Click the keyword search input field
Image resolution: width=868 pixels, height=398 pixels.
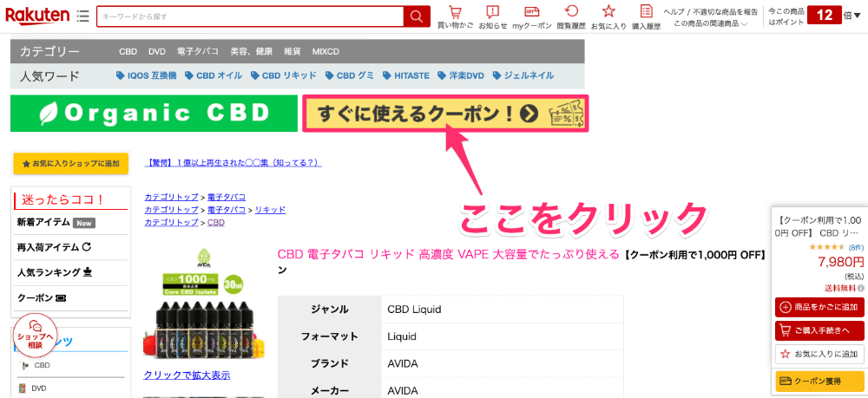250,16
